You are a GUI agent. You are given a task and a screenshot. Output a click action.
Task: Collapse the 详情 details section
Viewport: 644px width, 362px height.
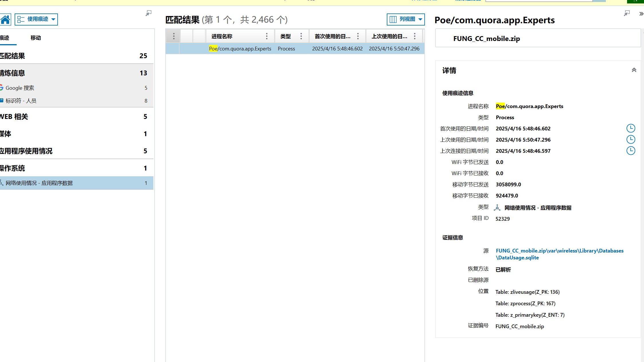click(634, 70)
